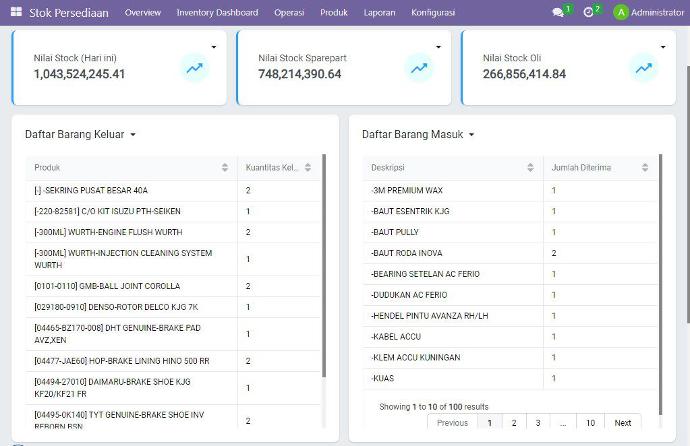Select the -BAUT RODA INOVA row
The image size is (690, 446).
455,253
